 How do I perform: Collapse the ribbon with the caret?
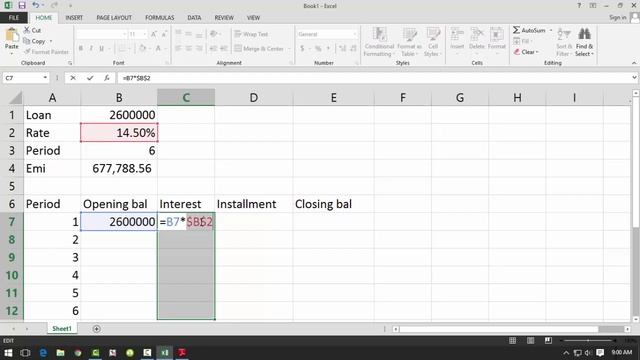(x=634, y=63)
